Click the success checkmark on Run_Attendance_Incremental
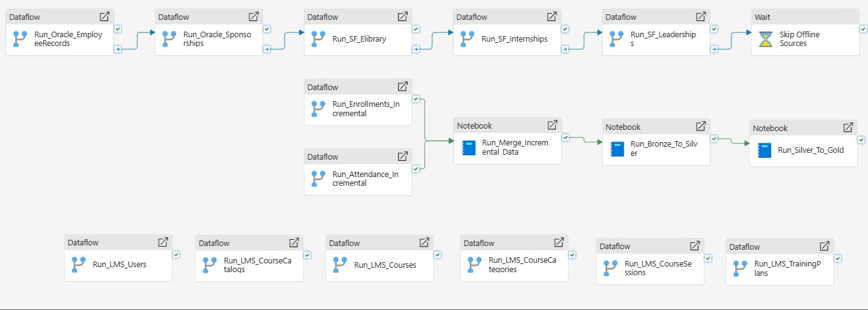 coord(416,168)
